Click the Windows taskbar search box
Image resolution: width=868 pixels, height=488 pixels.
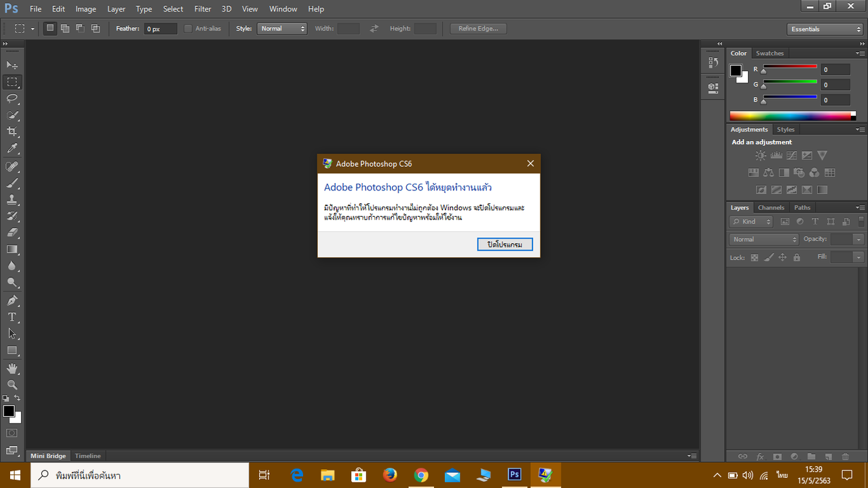tap(140, 475)
